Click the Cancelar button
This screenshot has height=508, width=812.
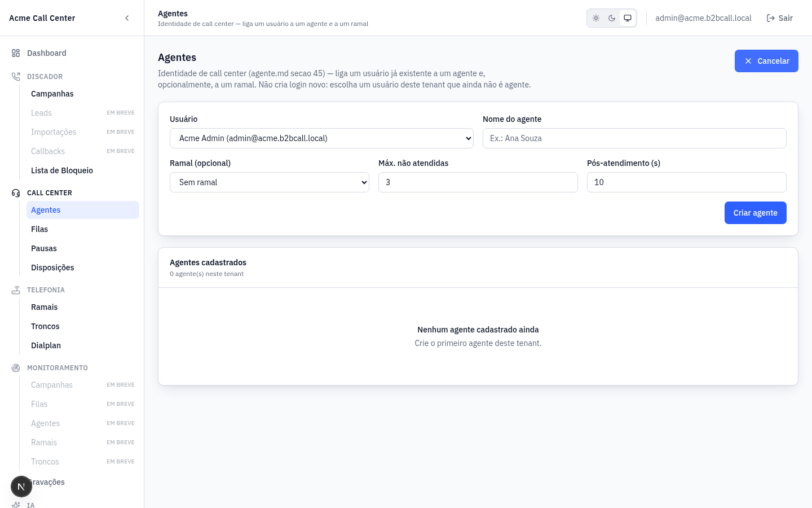coord(766,61)
